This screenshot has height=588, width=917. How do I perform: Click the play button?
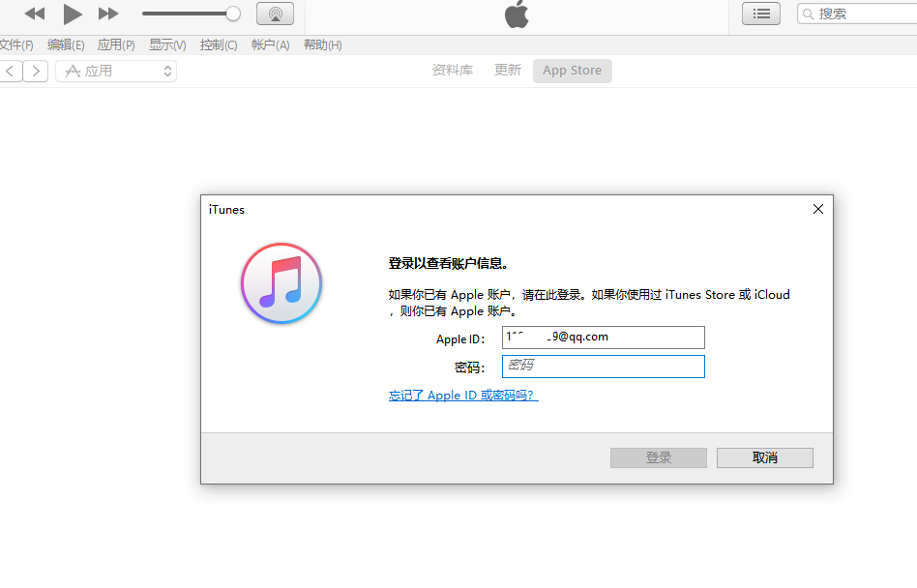tap(73, 14)
